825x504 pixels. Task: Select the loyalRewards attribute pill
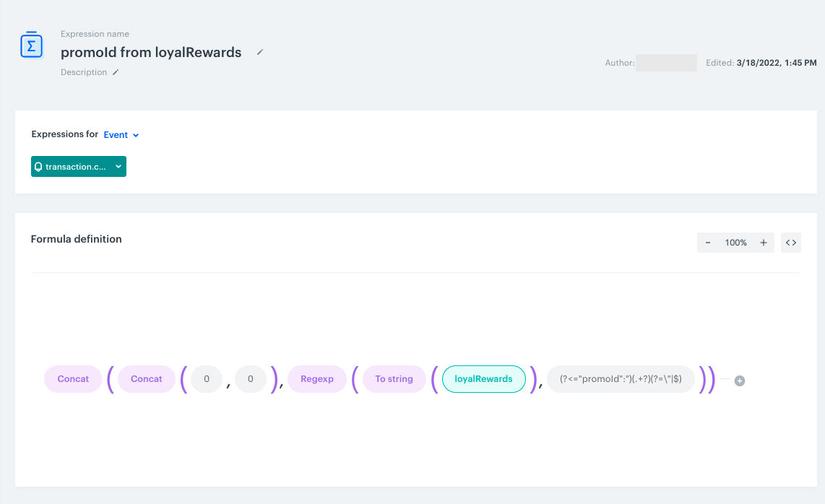coord(483,378)
